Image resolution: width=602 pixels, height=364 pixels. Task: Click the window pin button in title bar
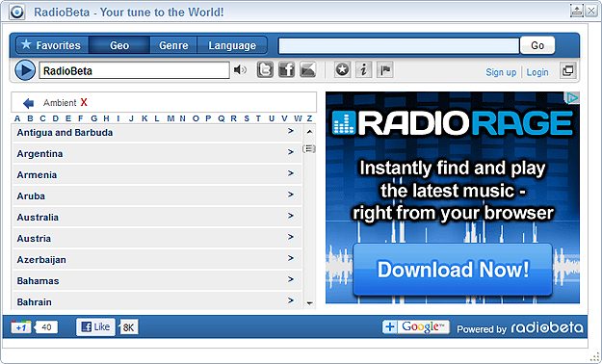coord(577,11)
